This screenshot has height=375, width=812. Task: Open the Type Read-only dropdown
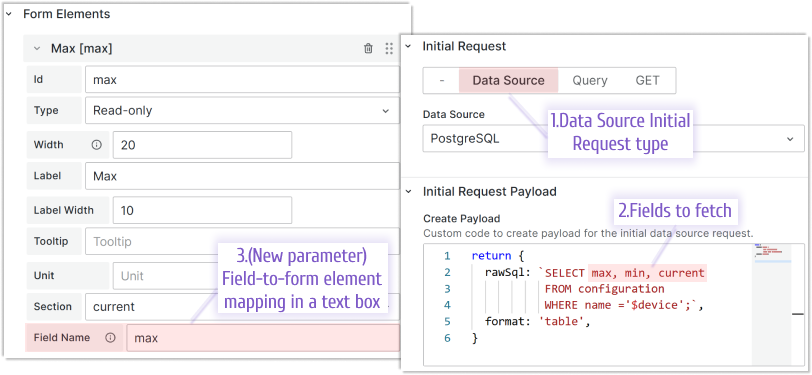(242, 110)
